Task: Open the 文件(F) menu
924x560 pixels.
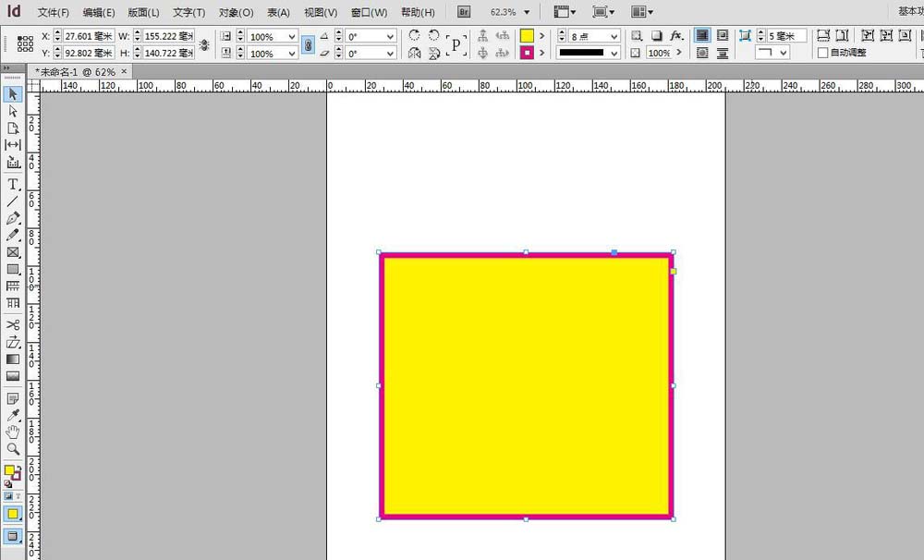Action: tap(53, 12)
